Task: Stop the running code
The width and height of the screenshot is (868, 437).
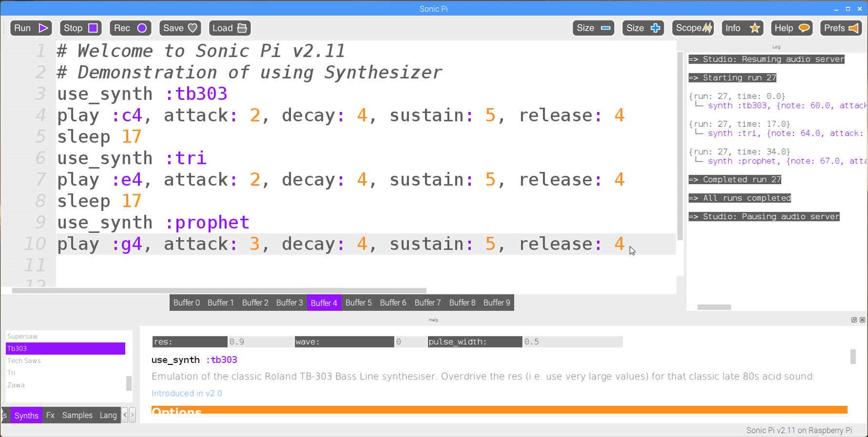Action: 80,28
